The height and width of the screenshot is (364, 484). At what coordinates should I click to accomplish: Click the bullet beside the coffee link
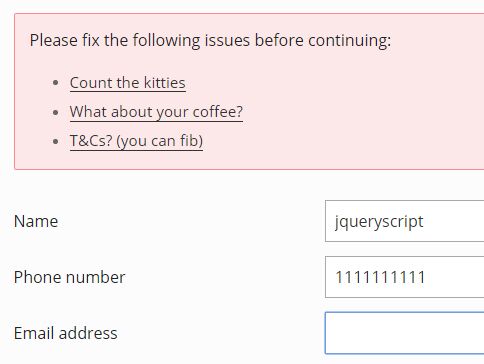tap(56, 112)
